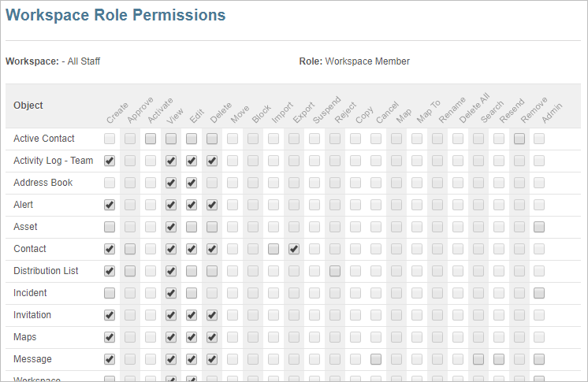This screenshot has height=382, width=588.
Task: Enable Activate permission for Active Contact
Action: click(x=151, y=139)
